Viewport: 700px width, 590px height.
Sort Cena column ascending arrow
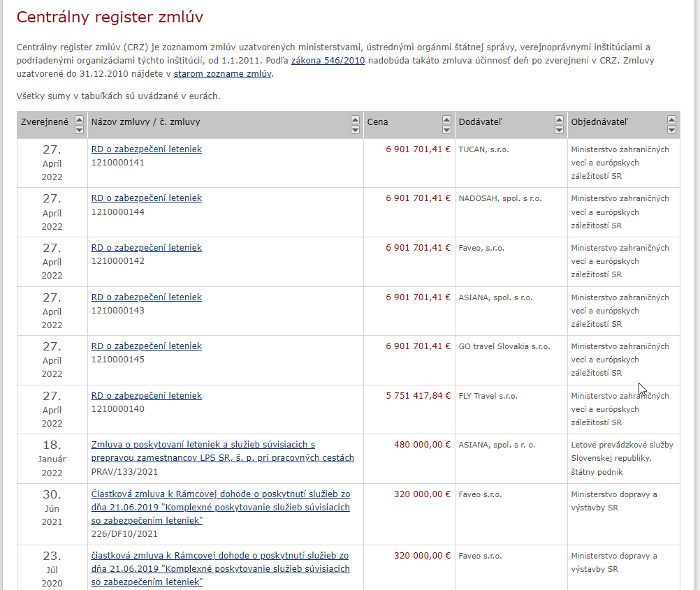click(446, 119)
